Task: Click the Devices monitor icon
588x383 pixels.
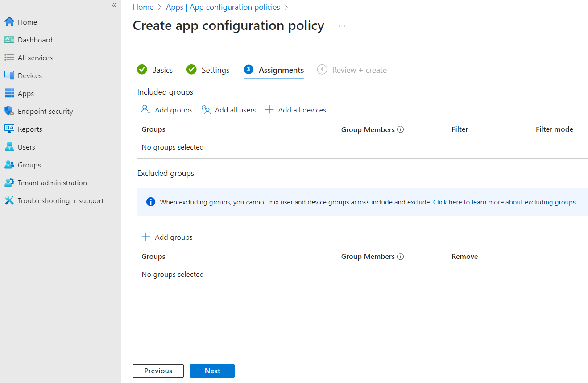Action: pos(9,75)
